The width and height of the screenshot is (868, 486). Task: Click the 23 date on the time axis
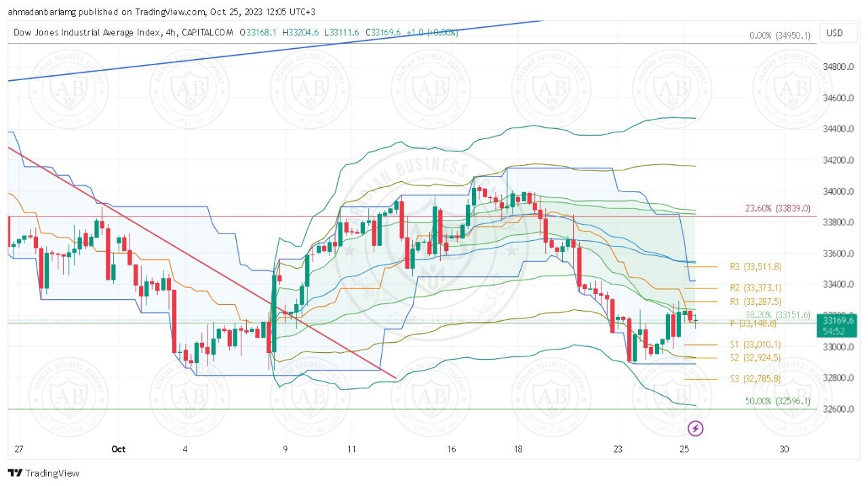click(617, 449)
